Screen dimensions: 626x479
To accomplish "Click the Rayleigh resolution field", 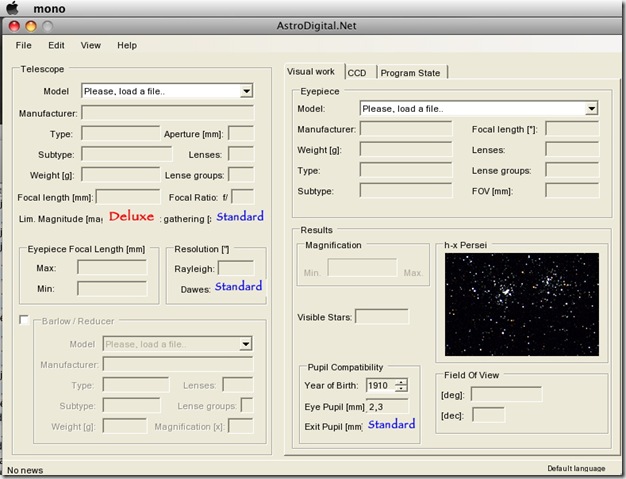I will tap(236, 269).
